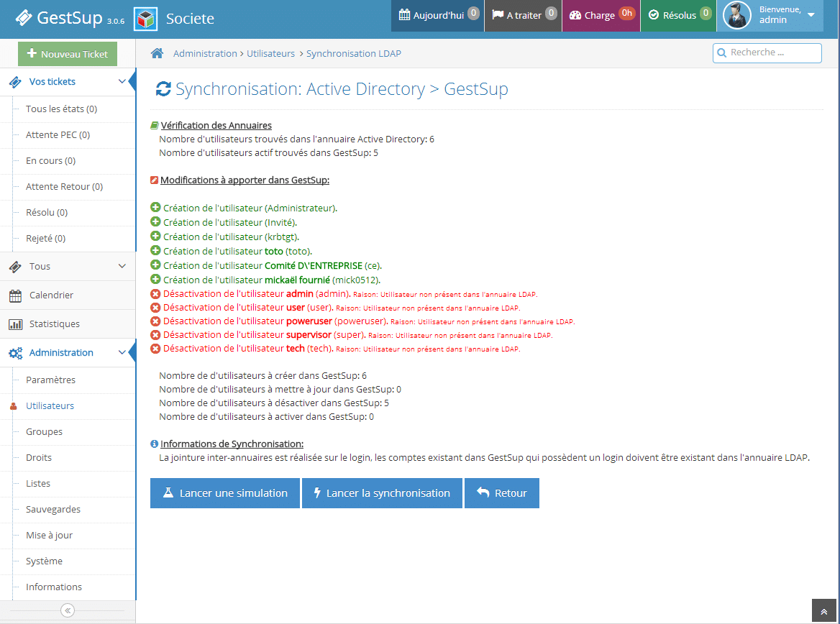This screenshot has width=840, height=624.
Task: Click the Utilisateurs user icon
Action: [14, 406]
